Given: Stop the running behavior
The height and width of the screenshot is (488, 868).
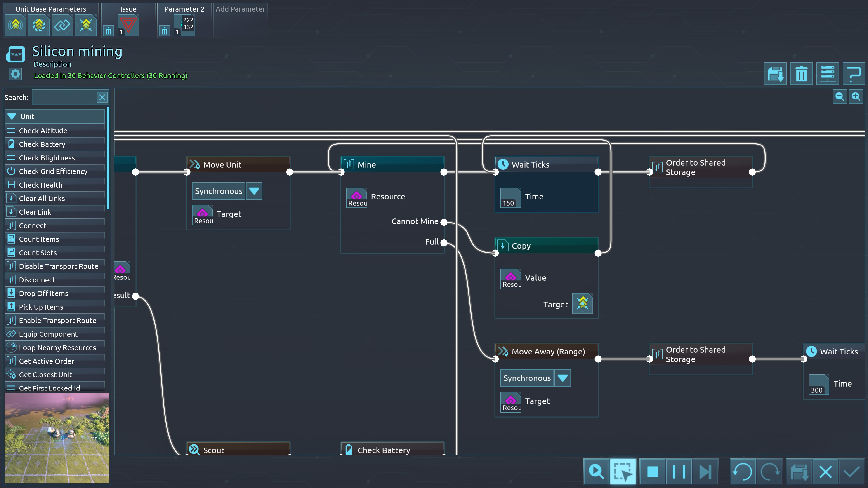Looking at the screenshot, I should pyautogui.click(x=653, y=472).
